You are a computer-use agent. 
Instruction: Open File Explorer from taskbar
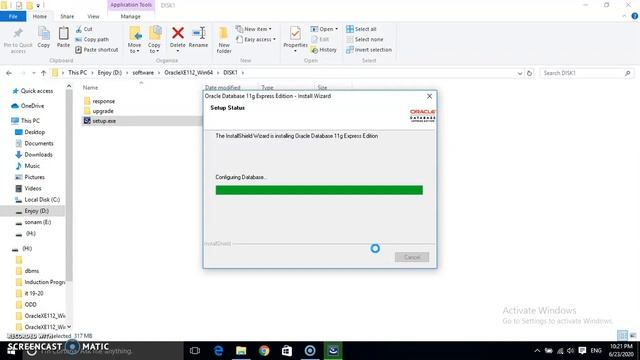pos(241,351)
